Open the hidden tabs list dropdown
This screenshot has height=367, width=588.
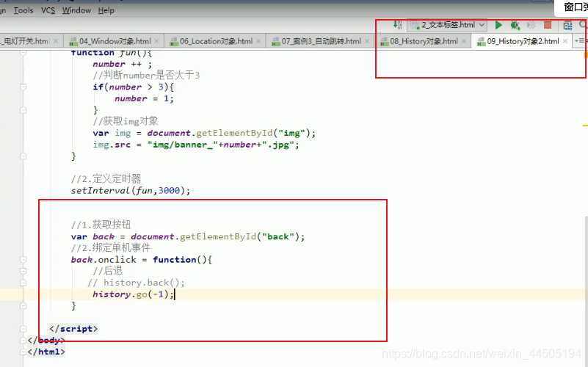(580, 41)
